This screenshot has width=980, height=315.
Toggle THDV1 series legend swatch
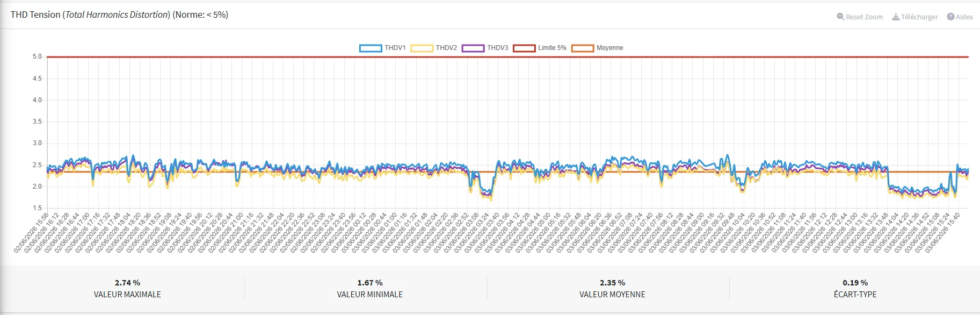tap(371, 48)
